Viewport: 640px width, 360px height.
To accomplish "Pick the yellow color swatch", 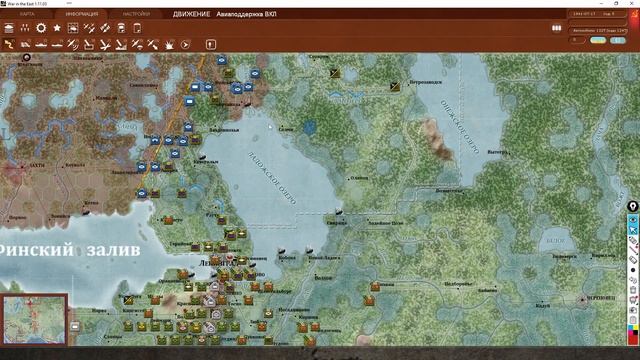I will click(x=636, y=328).
